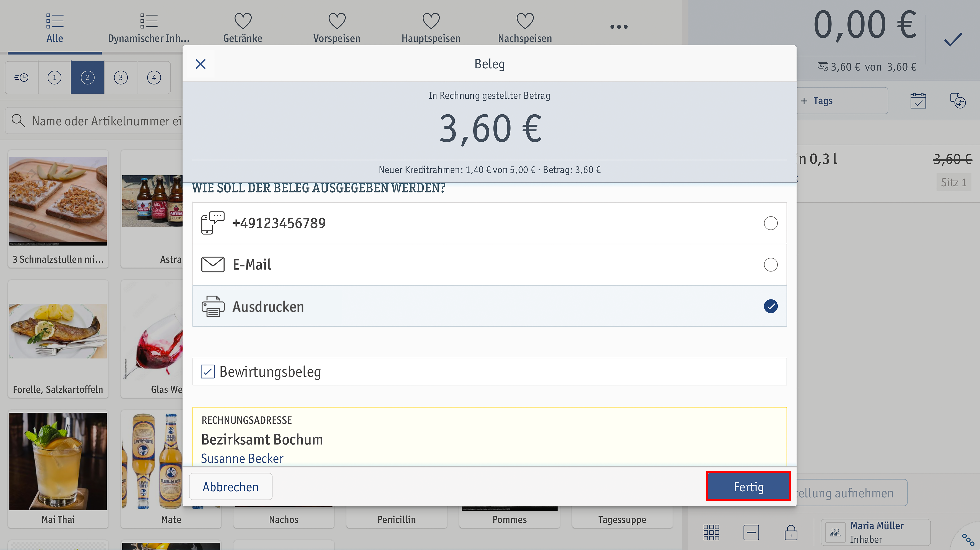Click the Fertig button
This screenshot has width=980, height=550.
(x=748, y=486)
